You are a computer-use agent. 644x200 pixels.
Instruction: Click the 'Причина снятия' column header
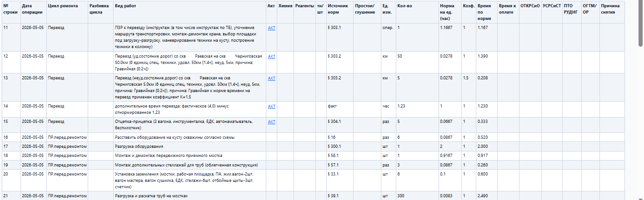[x=612, y=12]
